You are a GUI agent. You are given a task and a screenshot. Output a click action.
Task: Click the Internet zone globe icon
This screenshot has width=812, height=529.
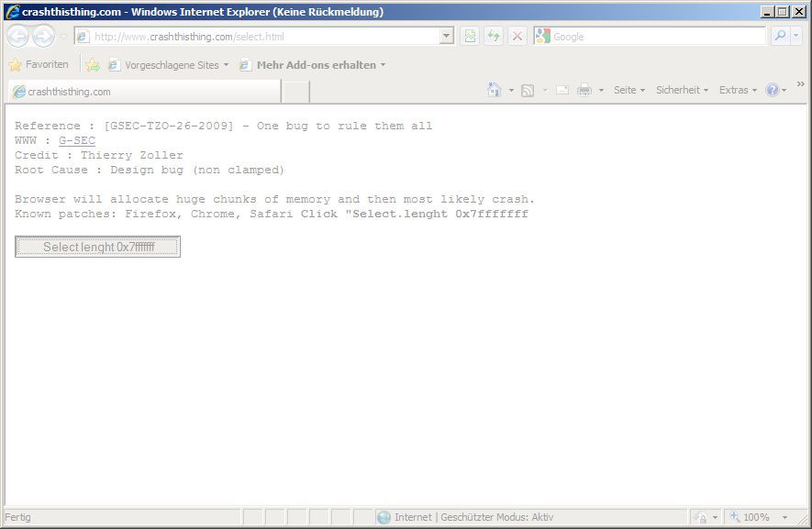(x=384, y=517)
